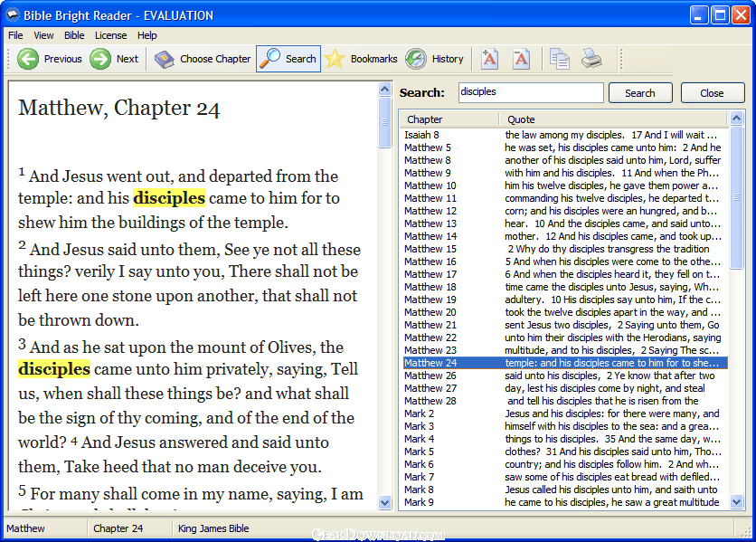Choose the "Matthew 17" result row
756x542 pixels.
[565, 274]
